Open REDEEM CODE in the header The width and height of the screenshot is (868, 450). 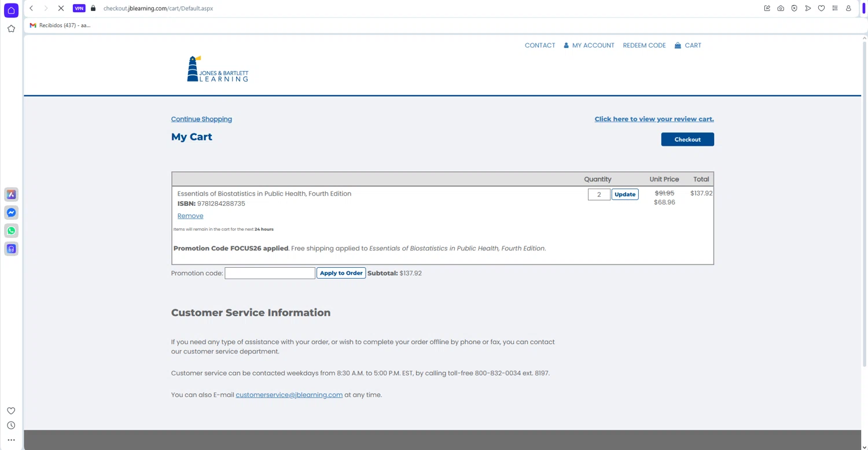click(644, 45)
